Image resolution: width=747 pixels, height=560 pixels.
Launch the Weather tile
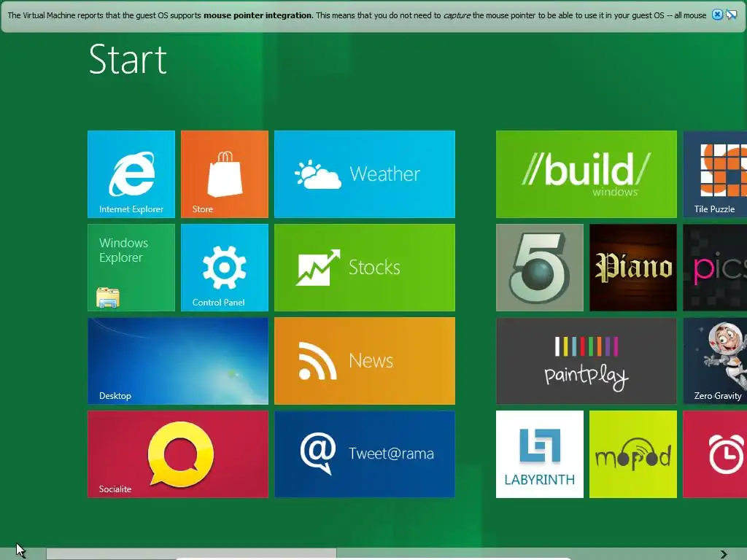pyautogui.click(x=365, y=174)
